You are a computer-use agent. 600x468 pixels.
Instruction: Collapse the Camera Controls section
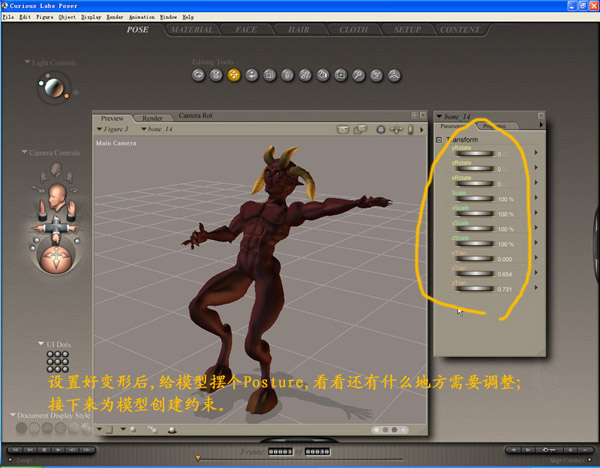tap(24, 152)
